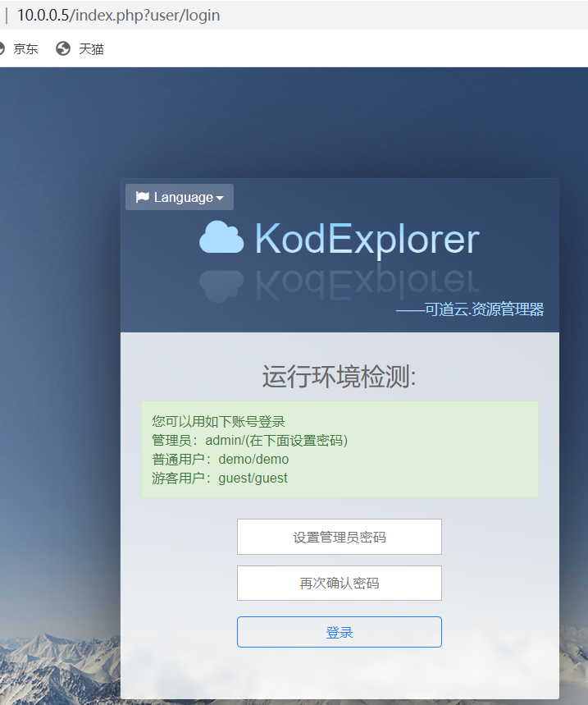Click the 游客用户: guest/guest line
This screenshot has height=705, width=588.
[219, 478]
